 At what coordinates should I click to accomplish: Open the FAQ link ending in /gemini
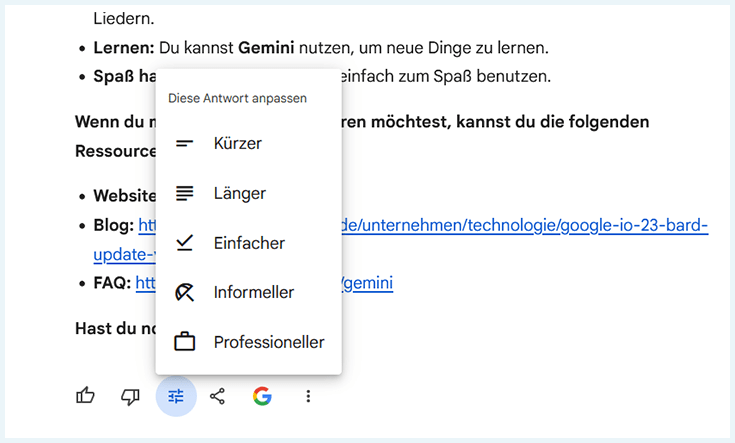368,283
